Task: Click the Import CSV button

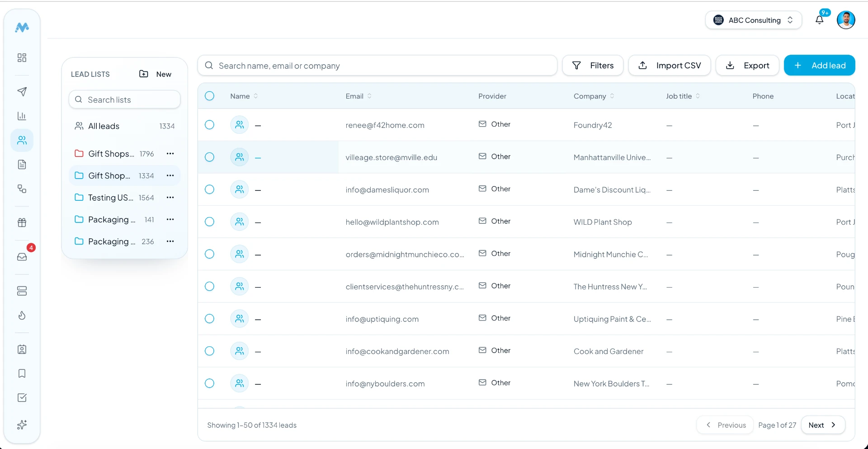Action: 670,66
